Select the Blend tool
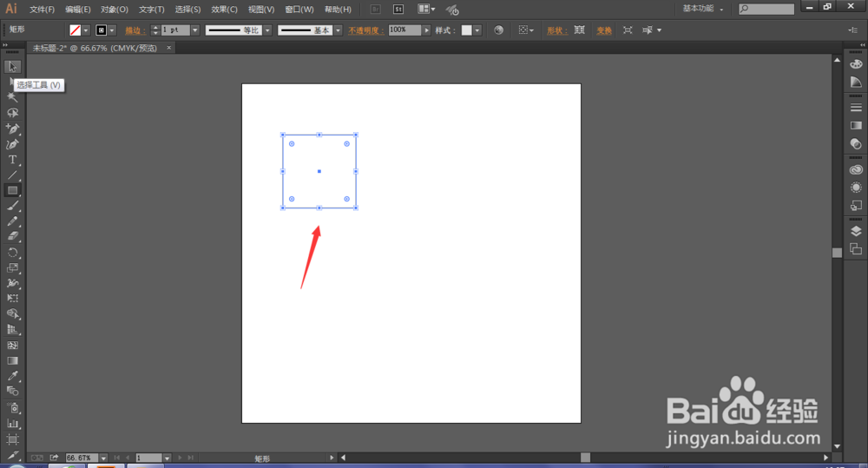Viewport: 868px width, 468px height. coord(12,391)
